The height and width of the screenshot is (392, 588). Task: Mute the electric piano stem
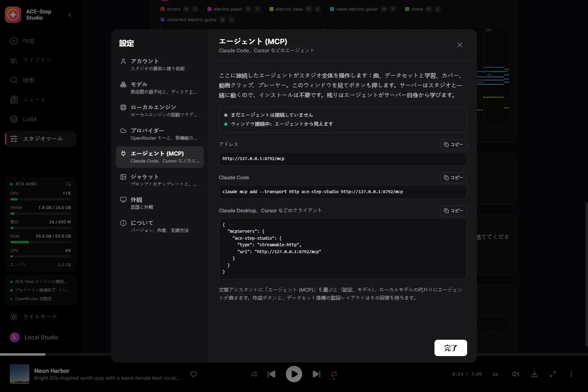(x=248, y=9)
